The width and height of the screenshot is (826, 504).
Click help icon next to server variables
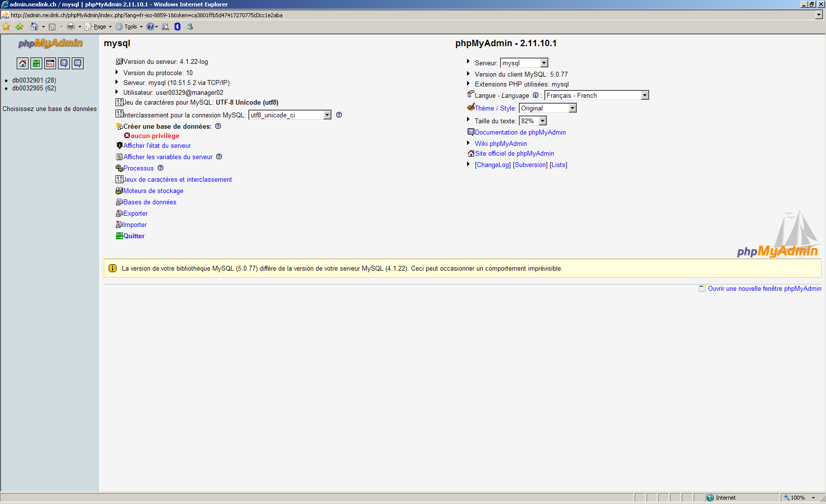pyautogui.click(x=219, y=157)
